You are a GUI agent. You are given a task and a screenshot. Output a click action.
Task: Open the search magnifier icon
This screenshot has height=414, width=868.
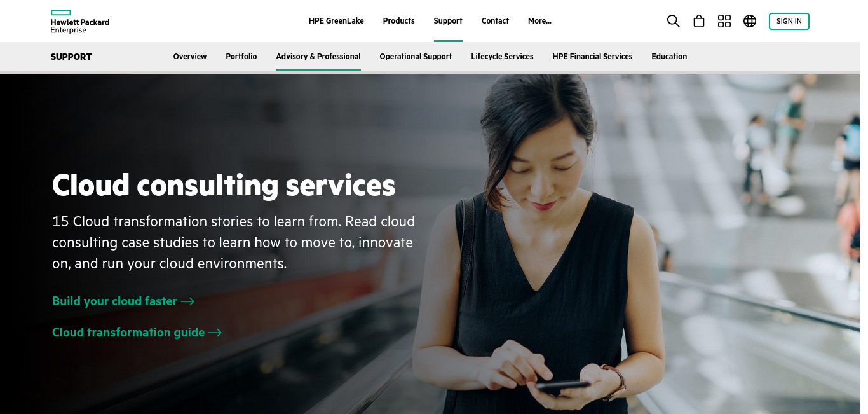(673, 21)
